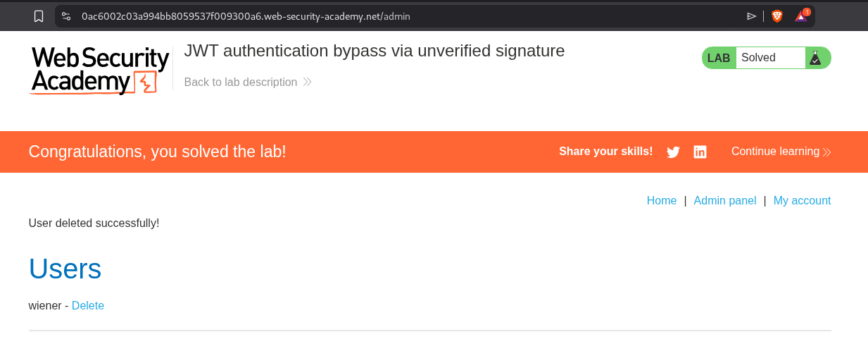Click the send/share arrow icon in the address bar

(x=752, y=16)
